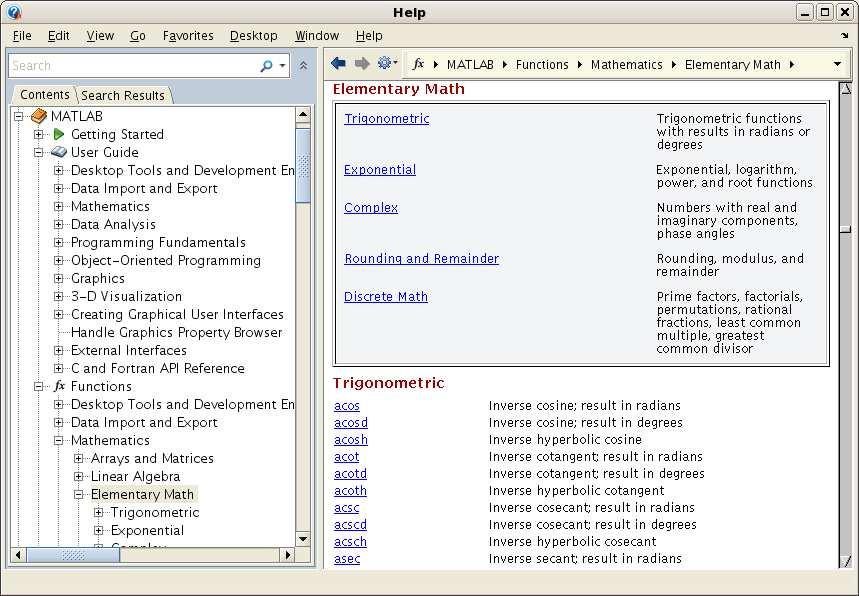859x596 pixels.
Task: Click the forward navigation arrow icon
Action: (x=362, y=64)
